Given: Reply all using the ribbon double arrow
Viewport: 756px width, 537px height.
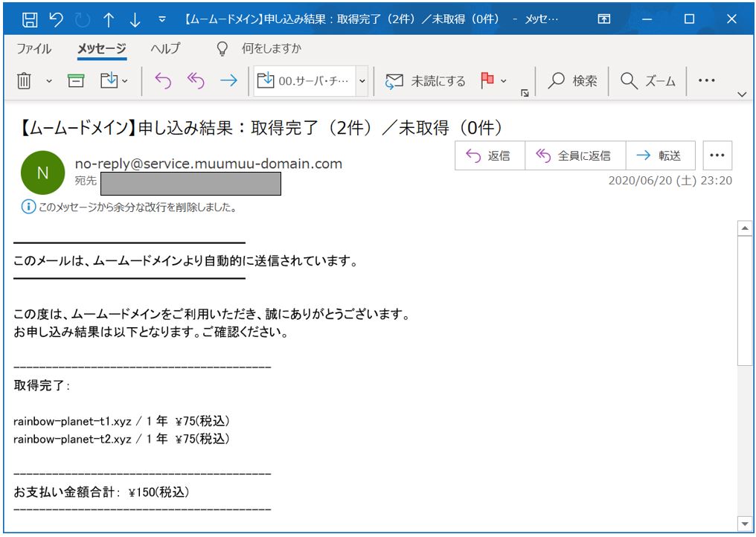Looking at the screenshot, I should point(195,80).
